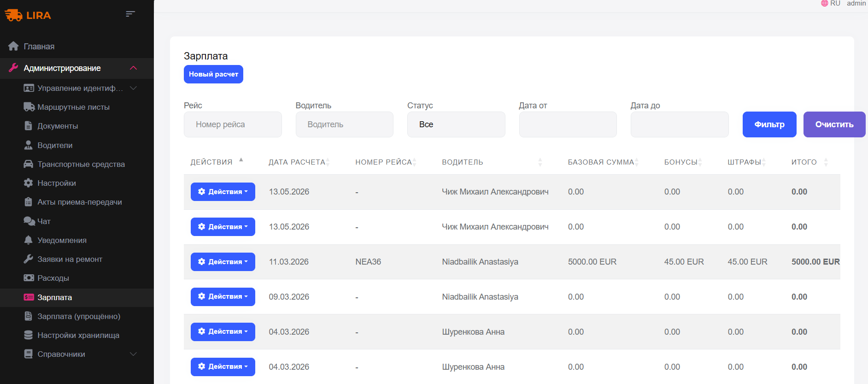Focus the Водитель filter input field
The width and height of the screenshot is (868, 384).
pyautogui.click(x=345, y=124)
